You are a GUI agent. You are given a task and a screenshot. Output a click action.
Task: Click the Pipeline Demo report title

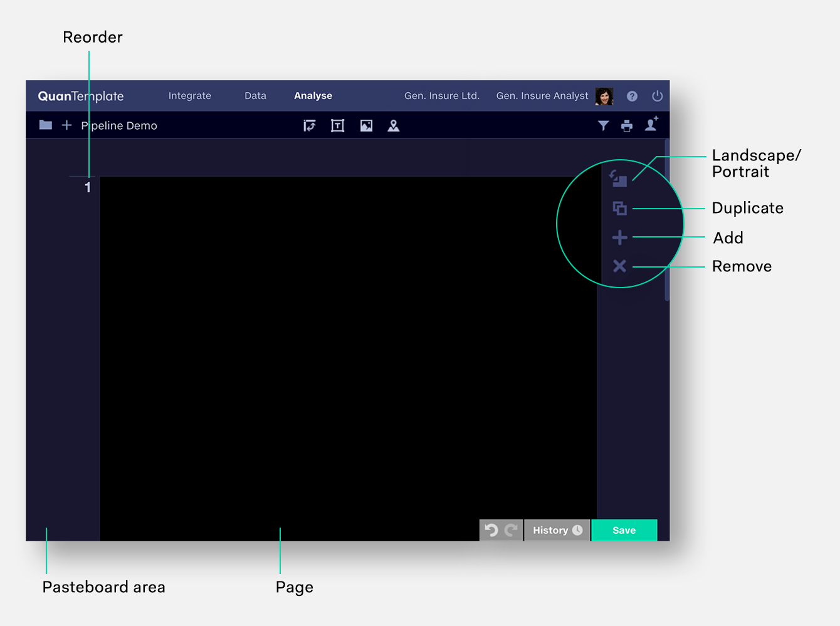pyautogui.click(x=119, y=125)
